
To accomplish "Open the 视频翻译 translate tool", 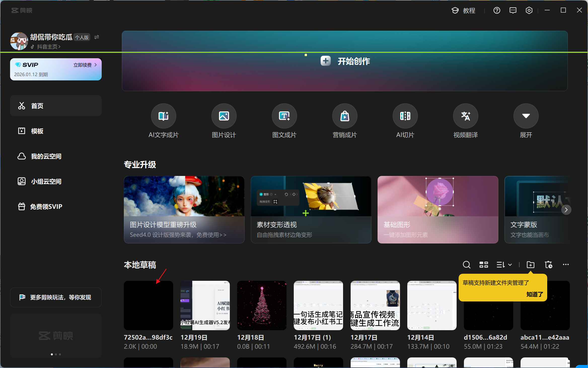I will tap(465, 116).
